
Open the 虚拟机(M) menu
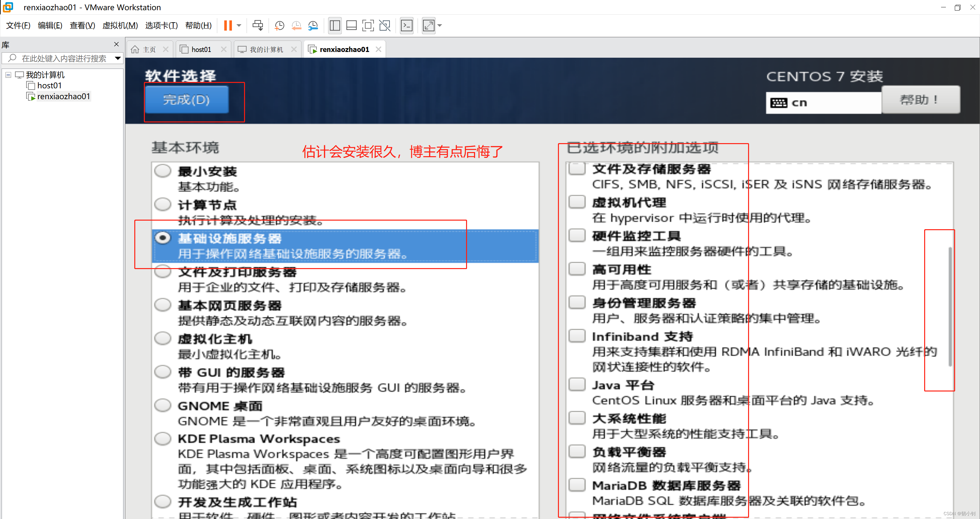(x=120, y=26)
